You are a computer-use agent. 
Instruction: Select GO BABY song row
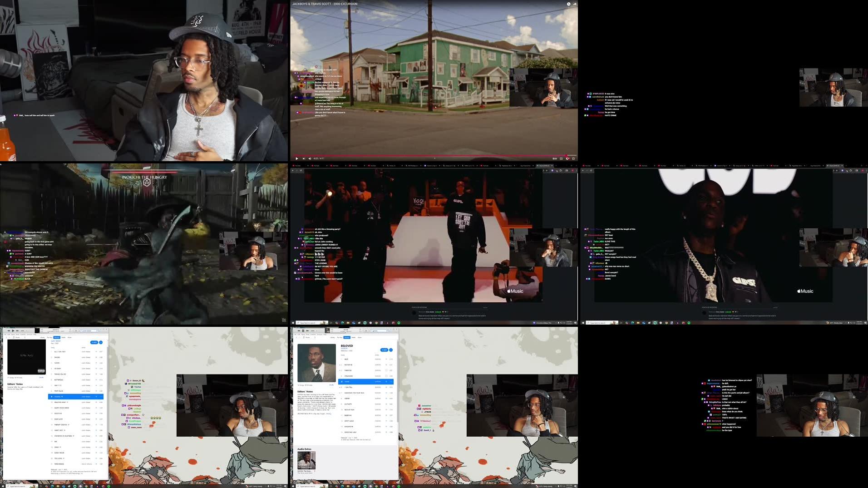[76, 369]
